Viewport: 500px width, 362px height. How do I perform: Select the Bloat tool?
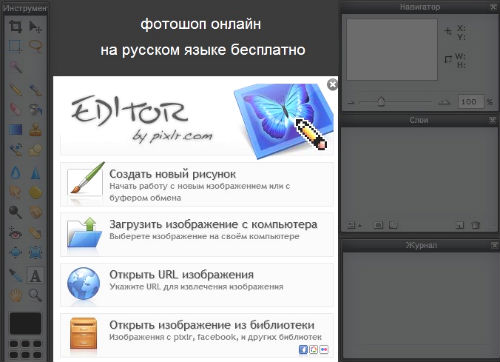pos(15,252)
